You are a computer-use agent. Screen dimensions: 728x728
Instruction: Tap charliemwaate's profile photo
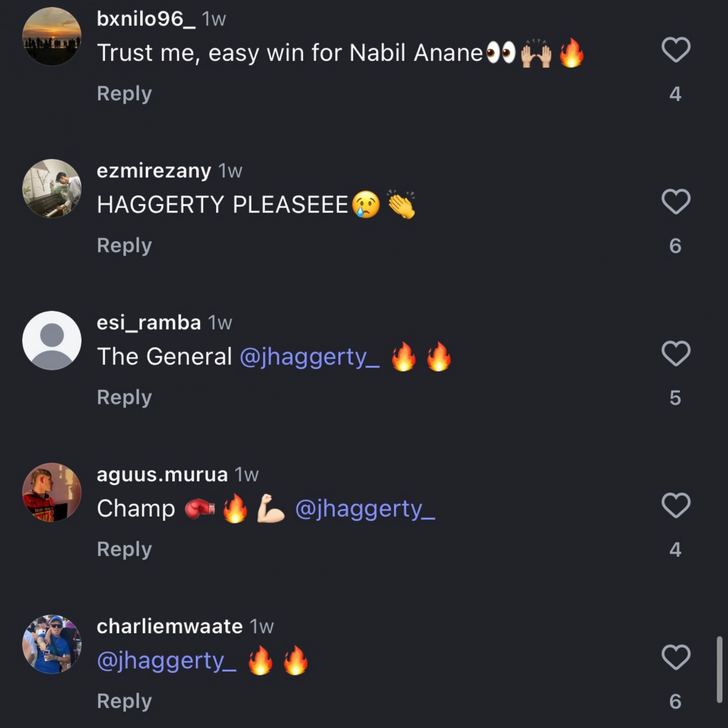coord(52,644)
